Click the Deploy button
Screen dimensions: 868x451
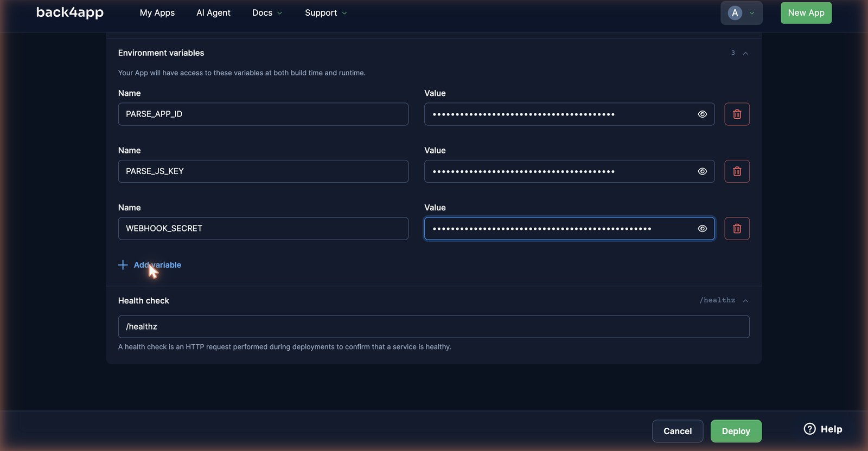click(736, 431)
